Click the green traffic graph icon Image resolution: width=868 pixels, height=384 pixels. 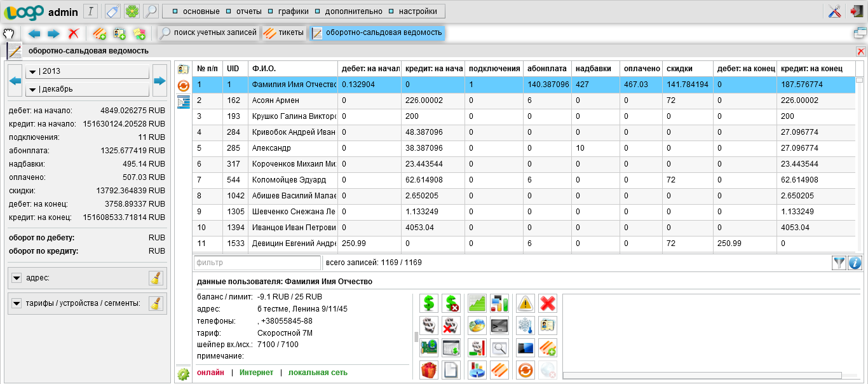pyautogui.click(x=477, y=303)
